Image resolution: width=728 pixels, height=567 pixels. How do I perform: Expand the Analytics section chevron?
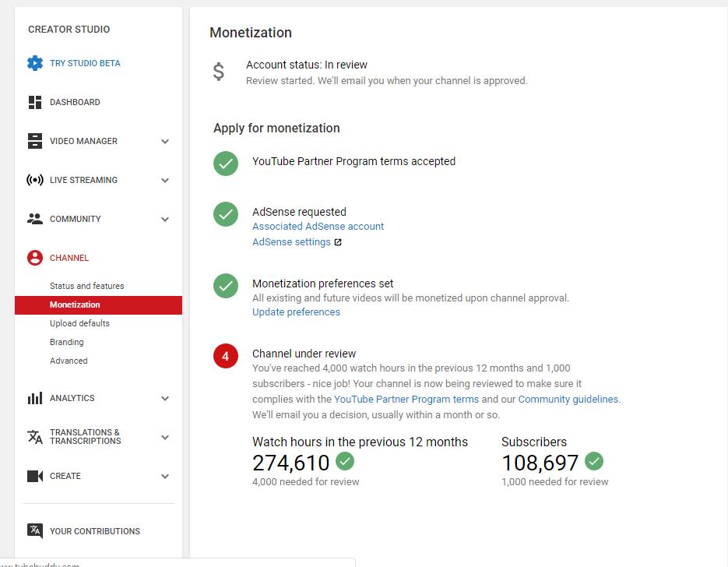coord(165,399)
